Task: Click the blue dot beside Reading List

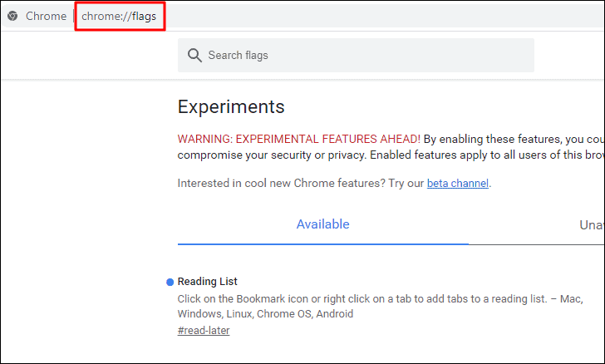Action: (x=170, y=283)
